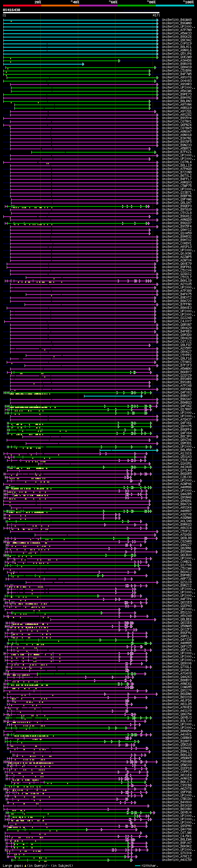
Task: Click the orange ~40% identity legend segment
Action: [61, 6]
